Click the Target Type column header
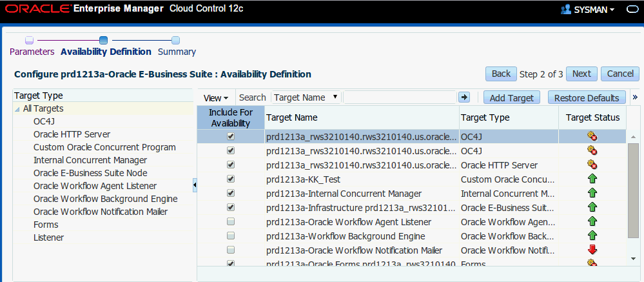This screenshot has height=282, width=644. tap(509, 117)
